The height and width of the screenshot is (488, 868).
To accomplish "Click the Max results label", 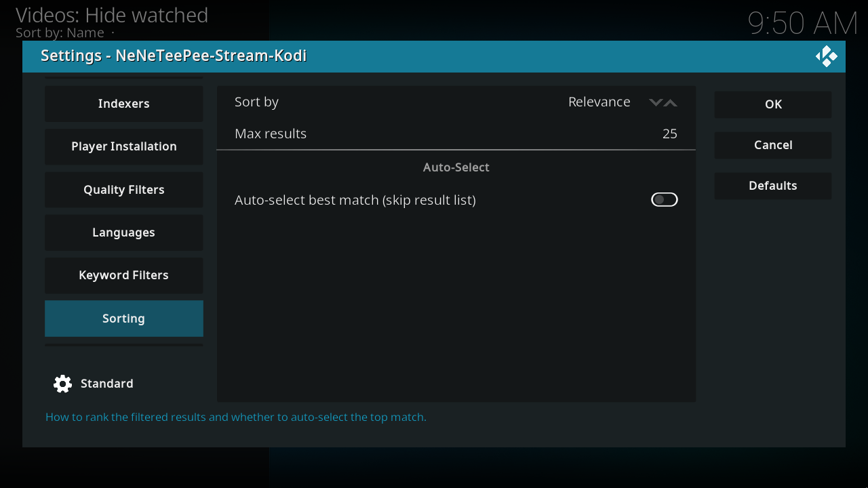I will click(271, 134).
